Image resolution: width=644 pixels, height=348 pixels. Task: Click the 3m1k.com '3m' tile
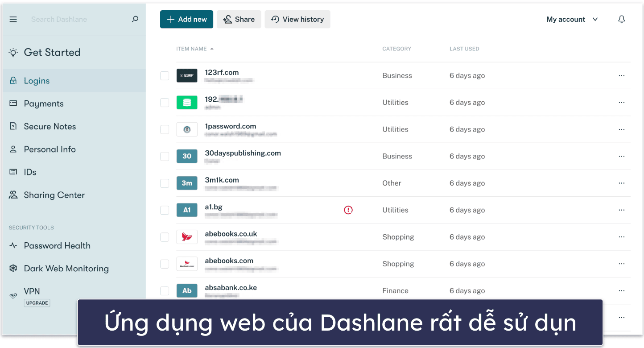point(187,183)
